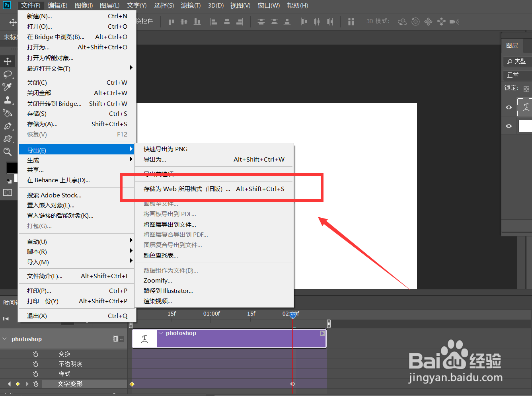Toggle keyframe diamond for 文字变形
Screen dimensions: 532x396
[18, 384]
